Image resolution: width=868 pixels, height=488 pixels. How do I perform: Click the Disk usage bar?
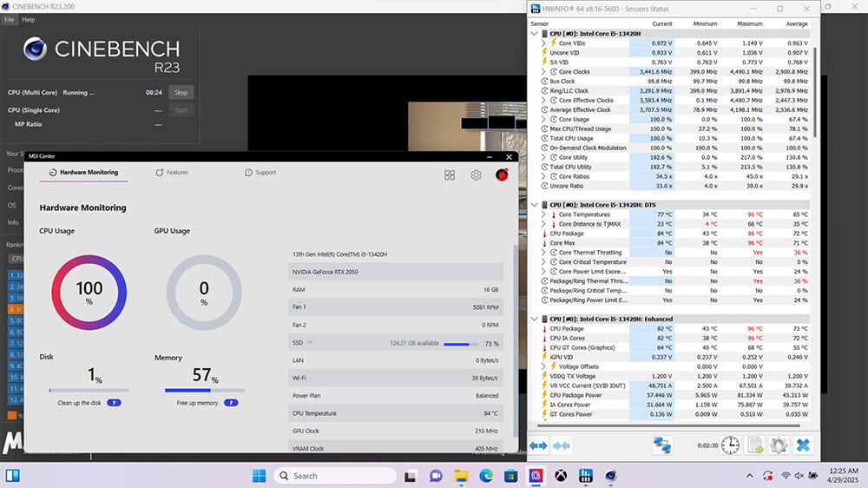pyautogui.click(x=89, y=391)
